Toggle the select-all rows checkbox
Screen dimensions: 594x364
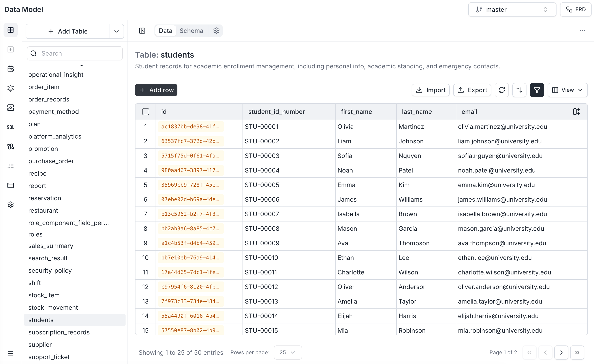click(x=146, y=112)
